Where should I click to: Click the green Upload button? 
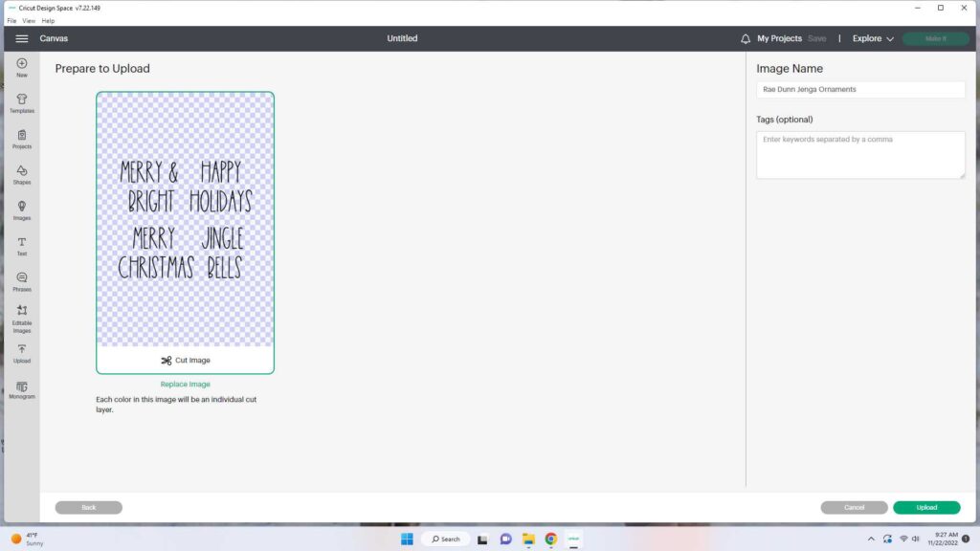tap(926, 507)
